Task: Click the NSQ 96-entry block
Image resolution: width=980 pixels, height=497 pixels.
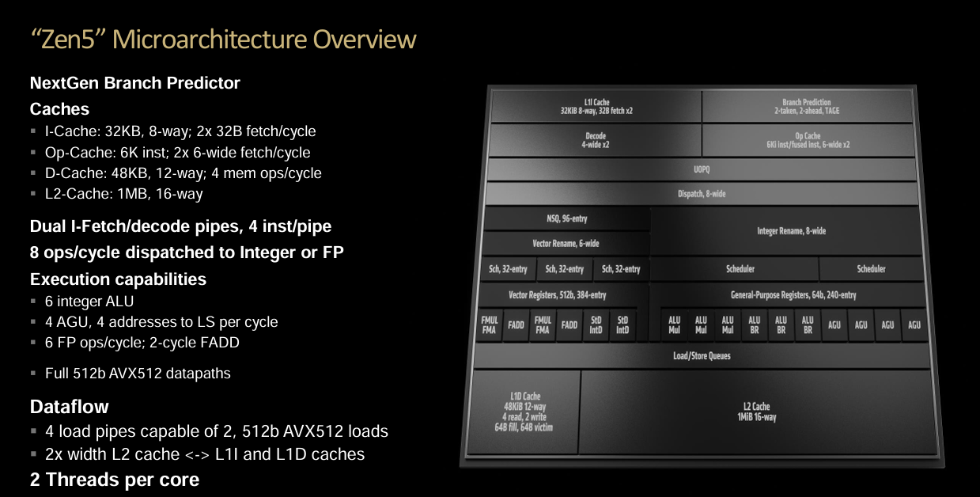Action: coord(566,218)
